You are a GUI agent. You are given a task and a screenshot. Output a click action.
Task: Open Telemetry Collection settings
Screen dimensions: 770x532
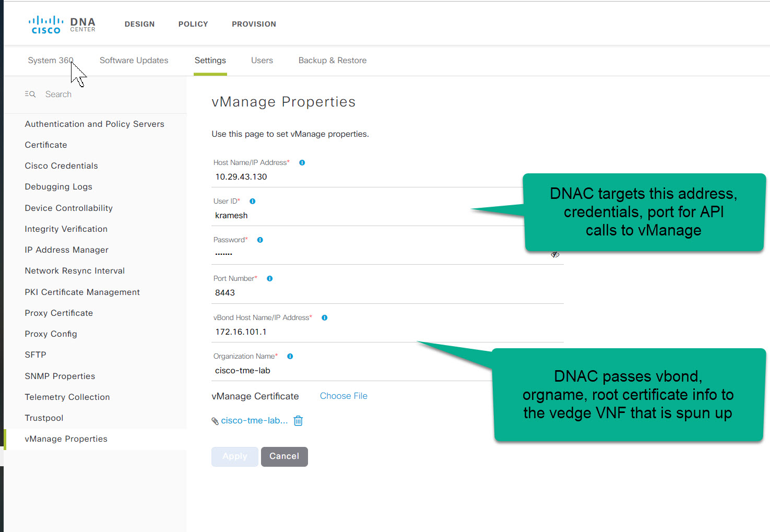[67, 397]
